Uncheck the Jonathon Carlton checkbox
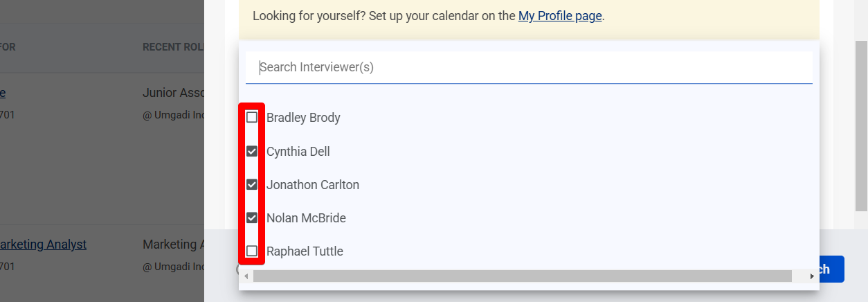The width and height of the screenshot is (868, 302). (252, 185)
